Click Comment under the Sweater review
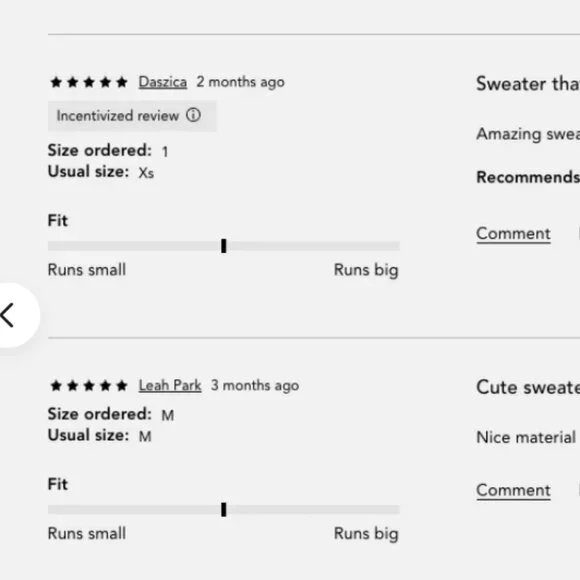The image size is (580, 580). point(513,234)
